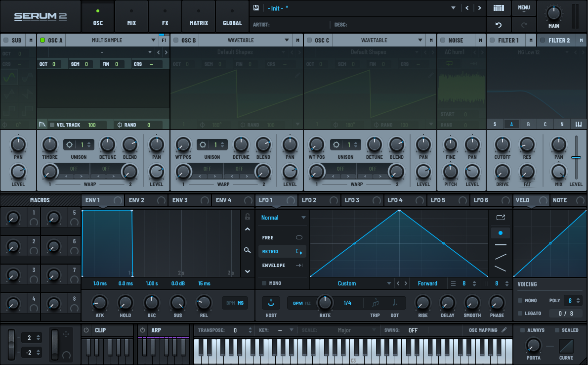588x365 pixels.
Task: Open the LFO 1 pop-out editor icon
Action: click(501, 217)
